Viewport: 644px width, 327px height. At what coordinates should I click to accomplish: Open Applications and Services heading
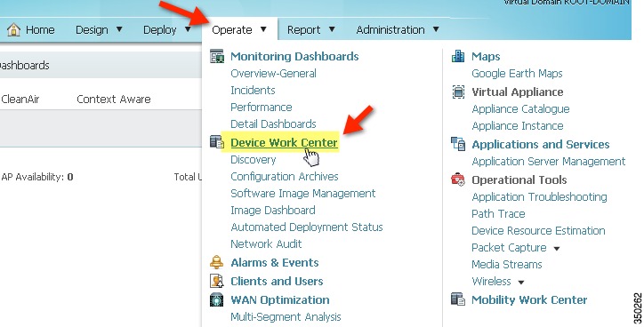(540, 145)
